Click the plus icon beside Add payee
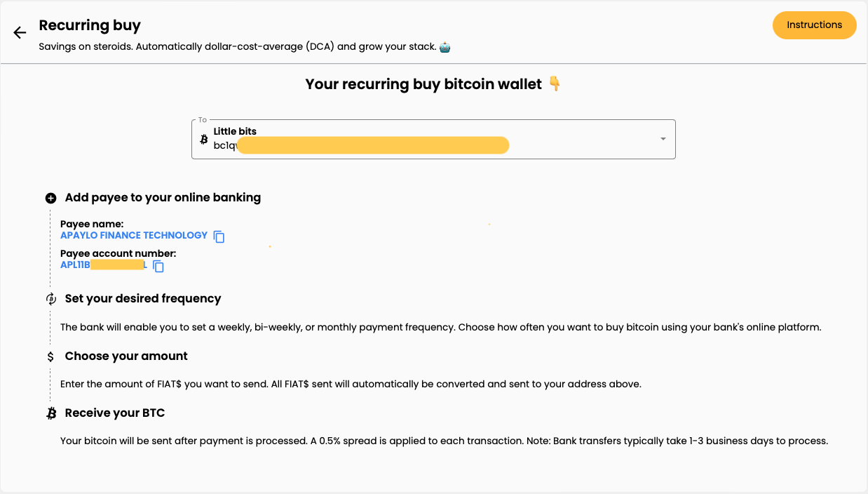This screenshot has width=868, height=494. pyautogui.click(x=50, y=199)
